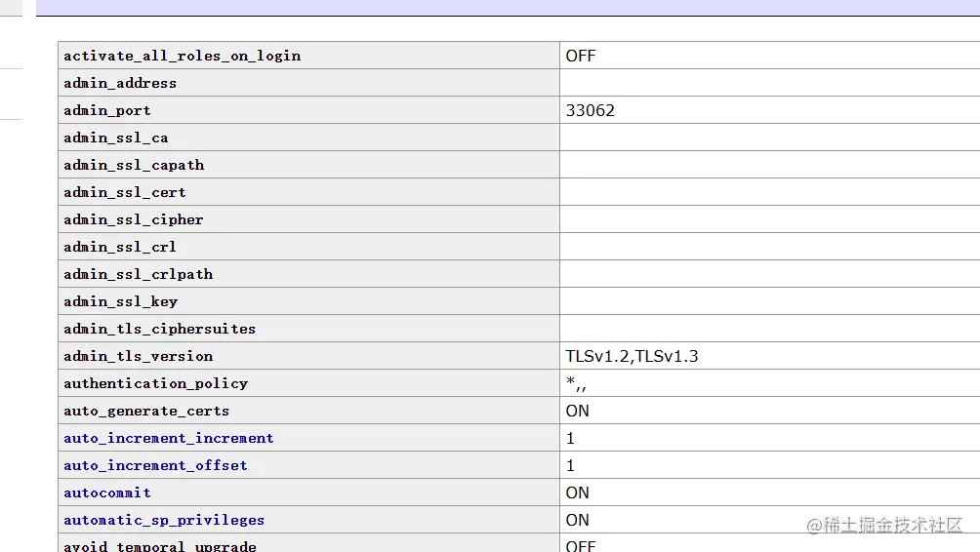
Task: Click the empty admin_address value cell
Action: [769, 83]
